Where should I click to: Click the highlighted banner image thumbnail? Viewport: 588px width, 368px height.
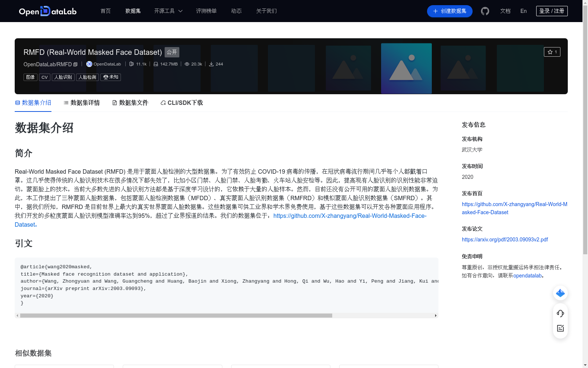coord(406,68)
